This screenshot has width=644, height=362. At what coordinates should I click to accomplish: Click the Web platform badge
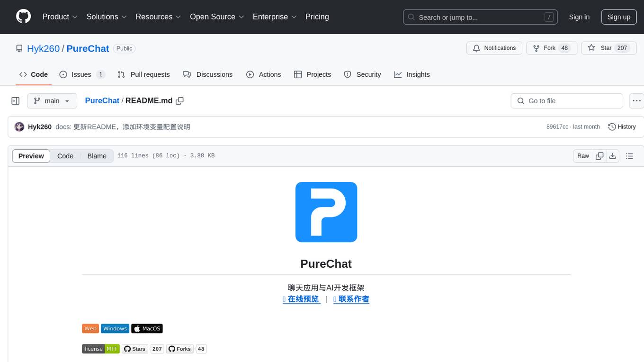(90, 328)
